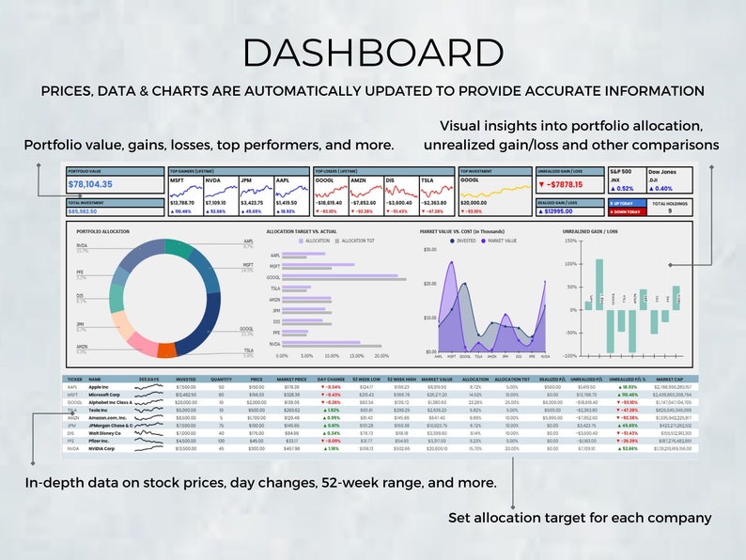This screenshot has width=746, height=560.
Task: Click the PFE label on the donut chart
Action: [x=80, y=272]
